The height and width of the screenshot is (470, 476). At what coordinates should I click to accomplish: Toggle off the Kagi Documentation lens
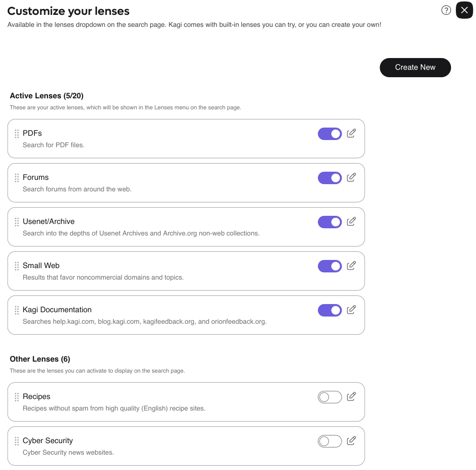coord(330,310)
